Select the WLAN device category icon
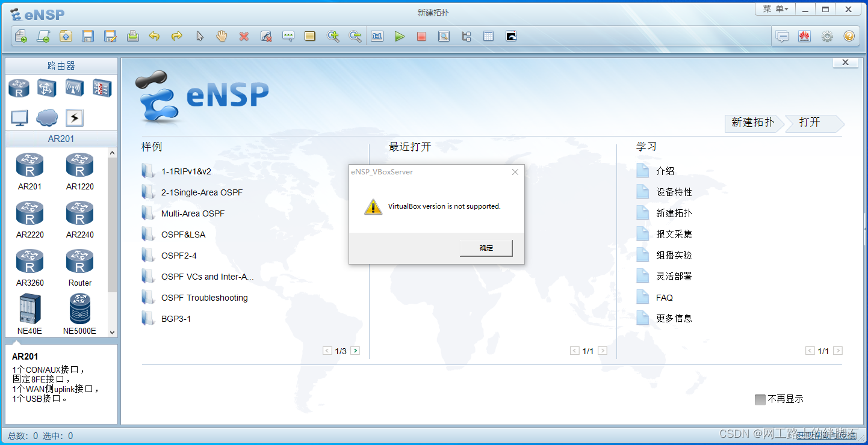The width and height of the screenshot is (868, 445). point(75,88)
